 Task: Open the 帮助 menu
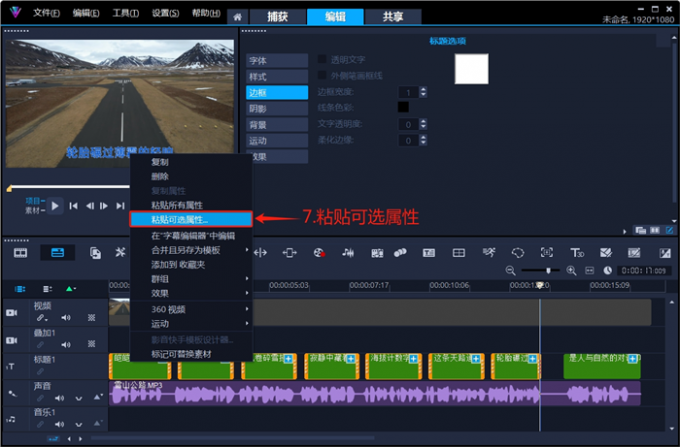pos(206,13)
